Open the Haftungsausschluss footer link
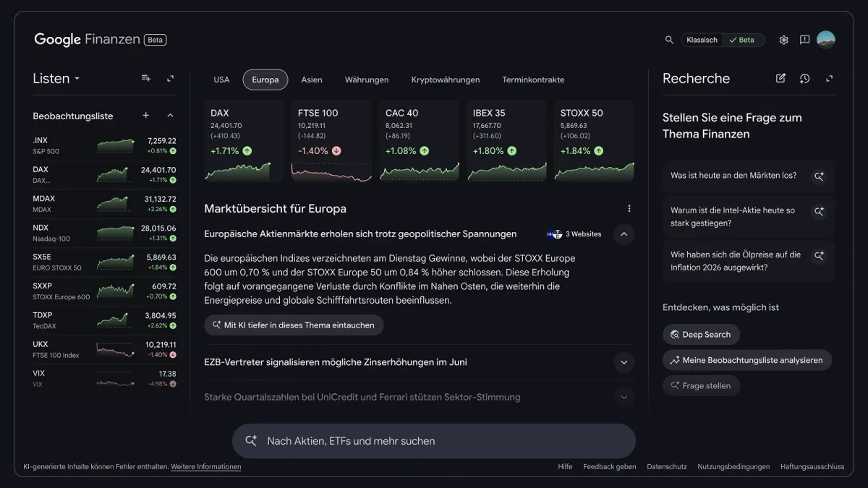Image resolution: width=868 pixels, height=488 pixels. coord(812,467)
